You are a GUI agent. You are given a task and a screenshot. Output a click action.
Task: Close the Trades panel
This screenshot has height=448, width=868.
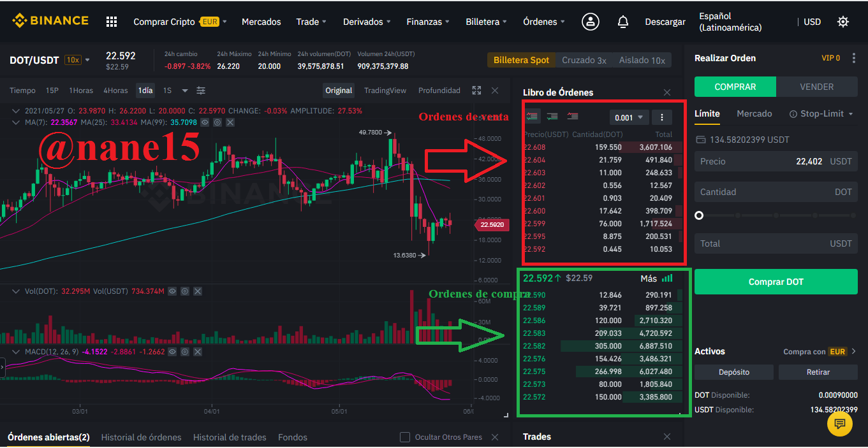click(667, 437)
